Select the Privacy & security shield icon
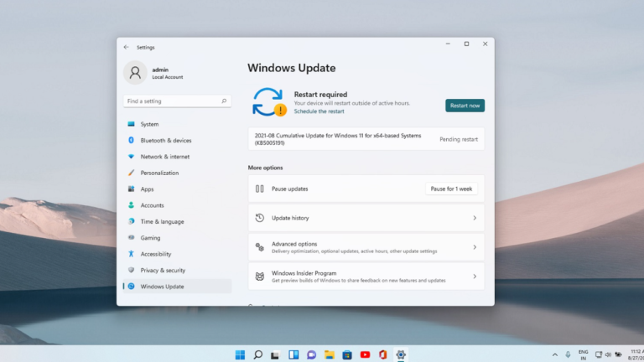Screen dimensions: 644x362 click(131, 270)
